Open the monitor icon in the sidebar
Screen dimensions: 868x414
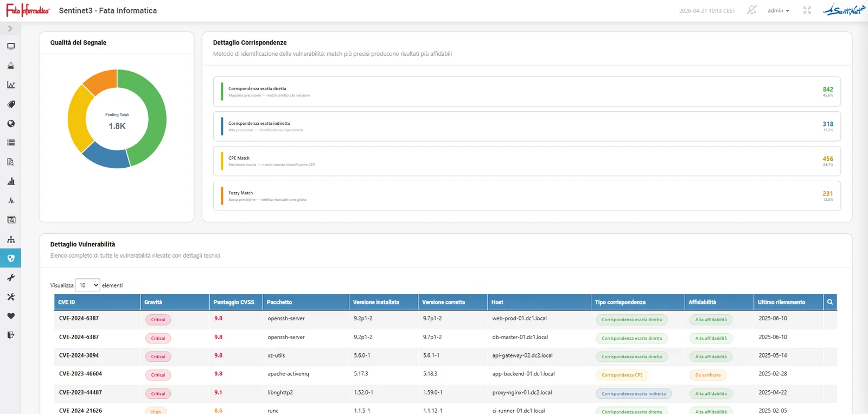coord(11,47)
